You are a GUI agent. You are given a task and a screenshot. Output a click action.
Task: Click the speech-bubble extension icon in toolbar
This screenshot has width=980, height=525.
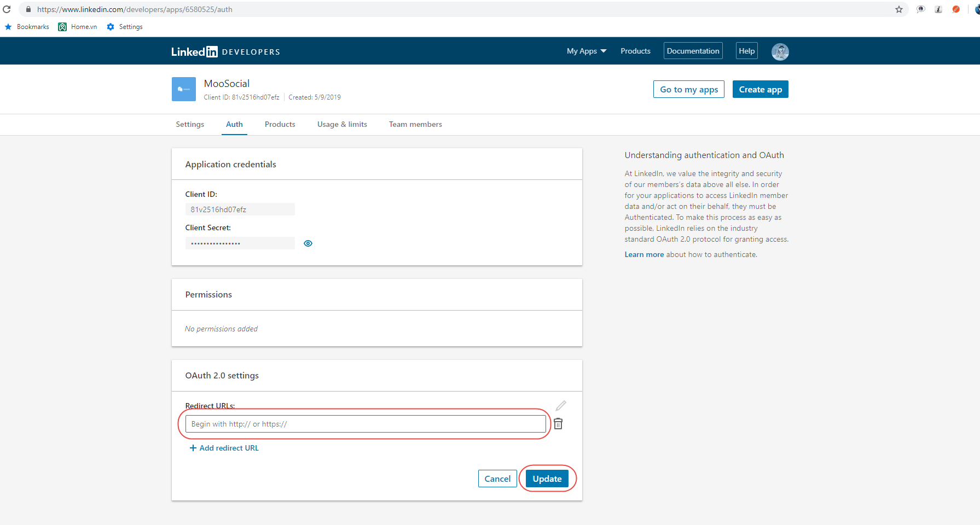921,9
